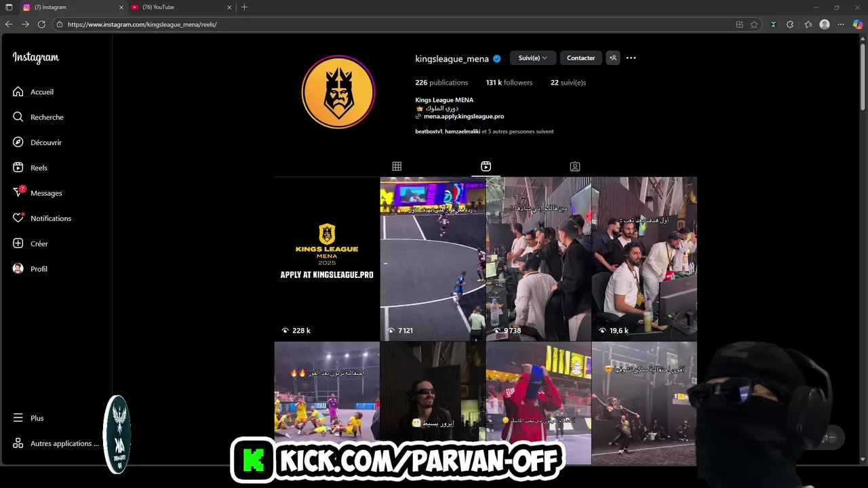
Task: Open a new browser tab
Action: click(x=244, y=7)
